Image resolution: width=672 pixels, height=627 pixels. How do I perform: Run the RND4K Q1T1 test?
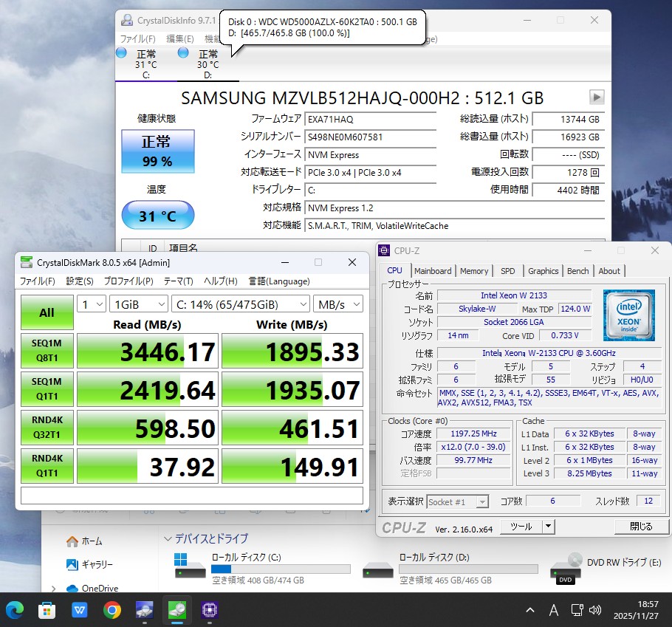(x=47, y=465)
